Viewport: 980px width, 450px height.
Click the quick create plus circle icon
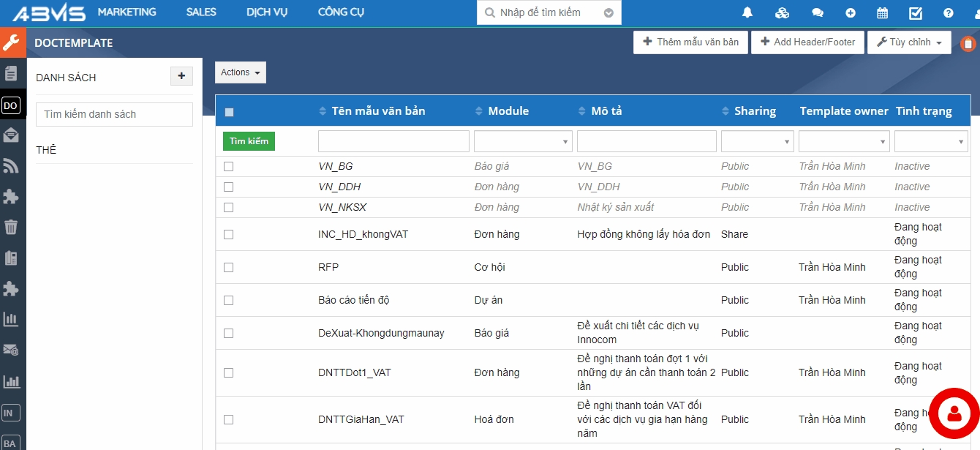click(850, 12)
